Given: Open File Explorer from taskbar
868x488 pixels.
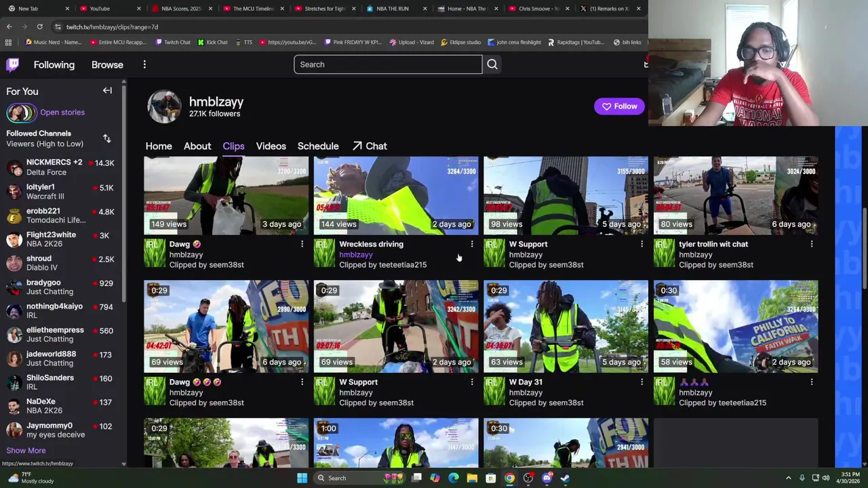Looking at the screenshot, I should (x=472, y=478).
